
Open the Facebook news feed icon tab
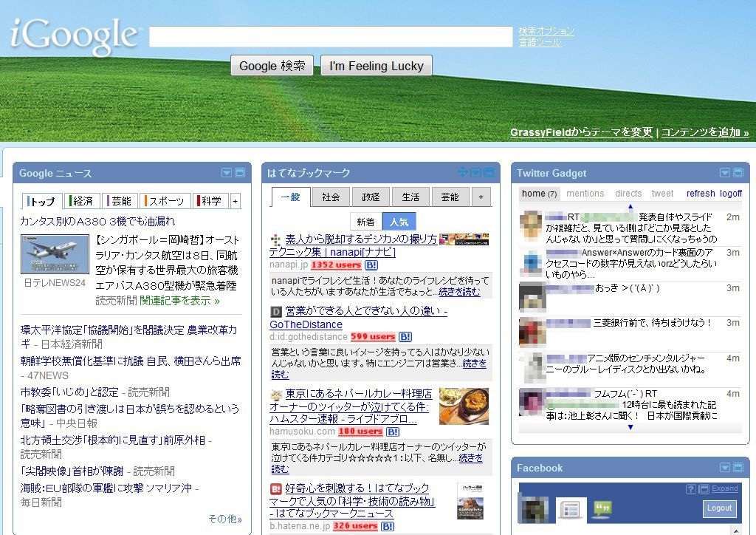pos(571,509)
